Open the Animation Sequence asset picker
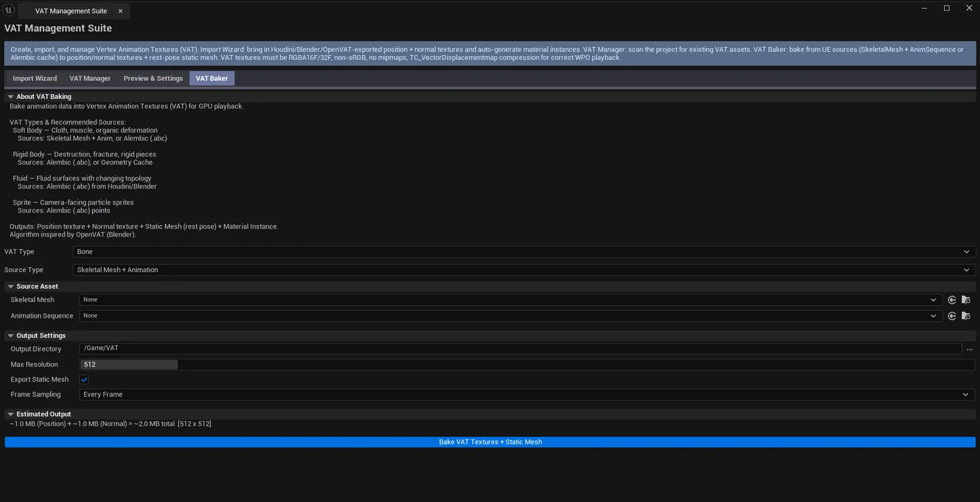980x502 pixels. point(510,316)
